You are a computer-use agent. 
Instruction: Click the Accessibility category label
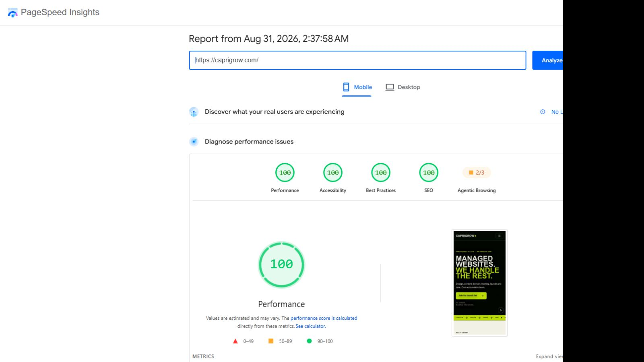tap(333, 191)
